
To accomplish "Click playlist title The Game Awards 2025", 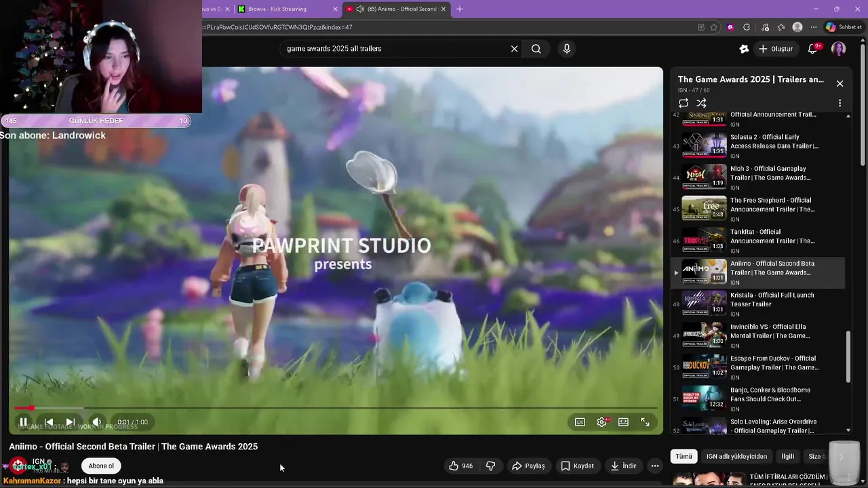I will 751,79.
